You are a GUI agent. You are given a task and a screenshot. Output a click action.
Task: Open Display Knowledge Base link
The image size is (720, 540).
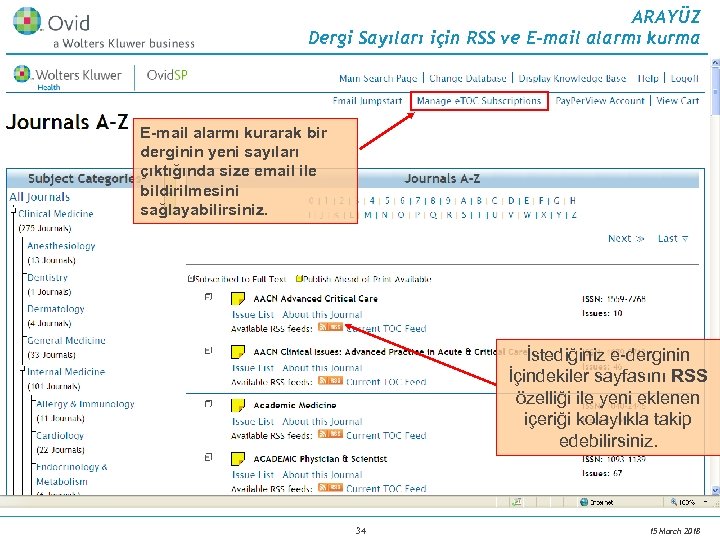point(572,79)
